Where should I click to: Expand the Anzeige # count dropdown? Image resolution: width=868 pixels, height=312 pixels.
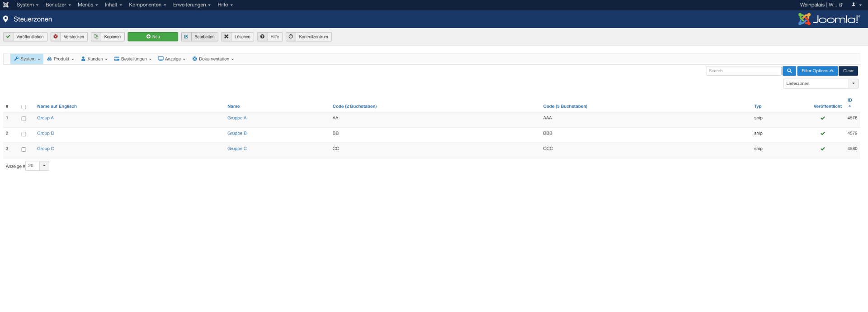click(44, 166)
